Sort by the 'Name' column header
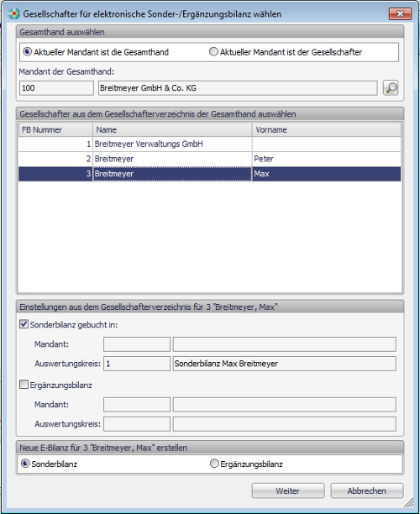Viewport: 420px width, 514px height. (172, 130)
